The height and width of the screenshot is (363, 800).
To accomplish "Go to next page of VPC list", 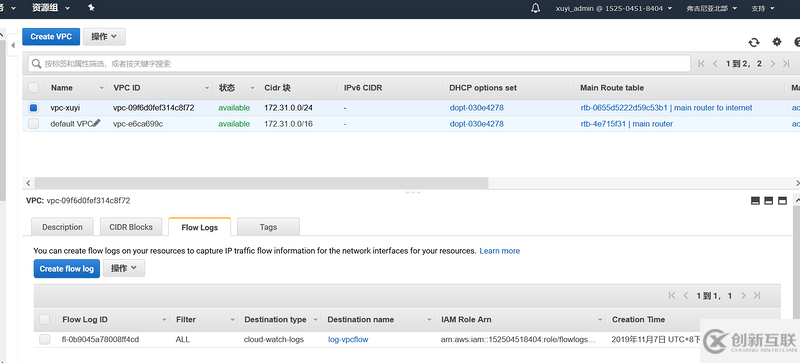I will click(x=772, y=64).
